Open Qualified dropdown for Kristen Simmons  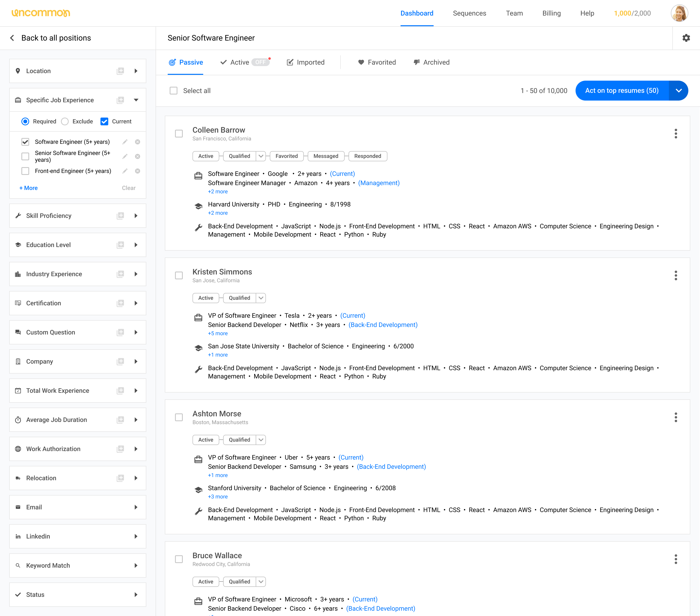pos(261,298)
